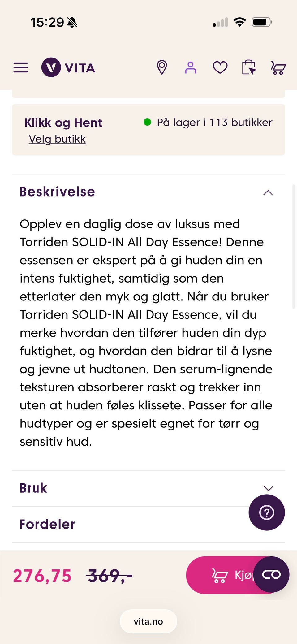Viewport: 297px width, 644px height.
Task: Click the Klikk og Hent heading
Action: coord(63,123)
